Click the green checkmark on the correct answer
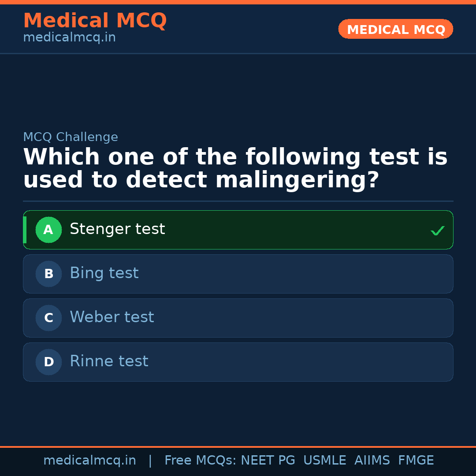The width and height of the screenshot is (476, 476). tap(437, 230)
